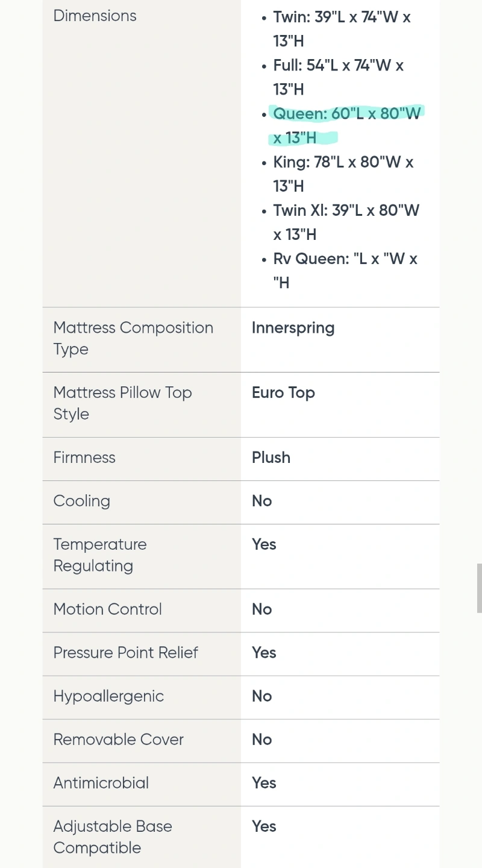Image resolution: width=482 pixels, height=868 pixels.
Task: Click the Pressure Point Relief label
Action: (x=126, y=653)
